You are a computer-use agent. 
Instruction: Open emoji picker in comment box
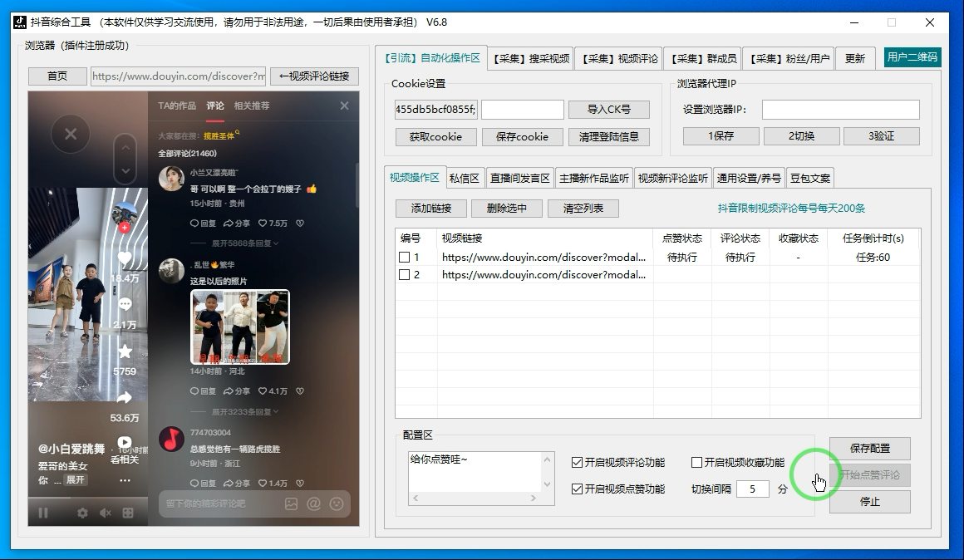(337, 504)
